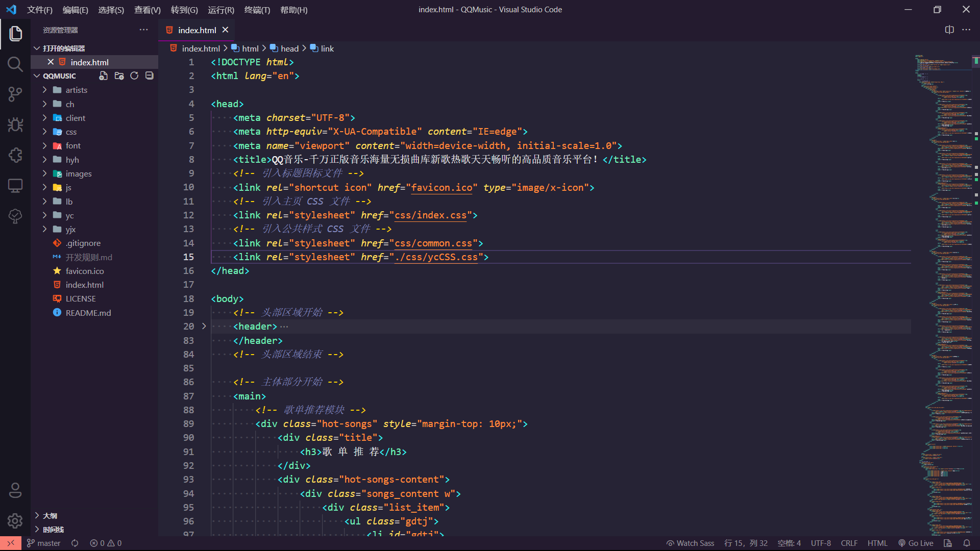
Task: Open the Search view in activity bar
Action: click(x=15, y=64)
